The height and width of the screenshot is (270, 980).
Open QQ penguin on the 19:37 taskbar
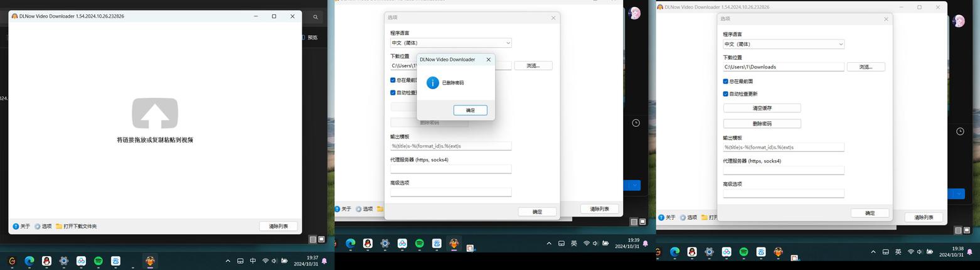(x=46, y=261)
